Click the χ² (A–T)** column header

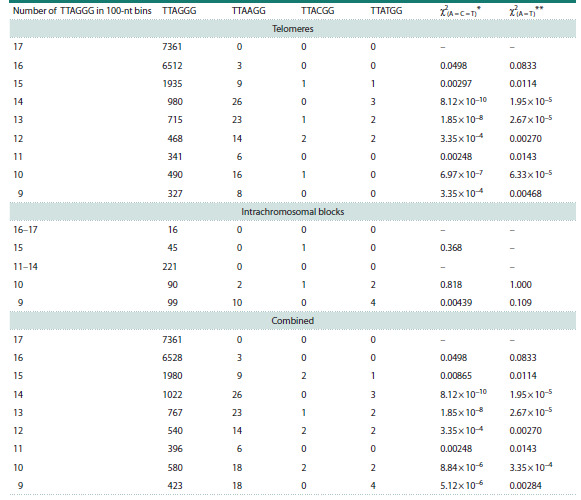coord(526,11)
